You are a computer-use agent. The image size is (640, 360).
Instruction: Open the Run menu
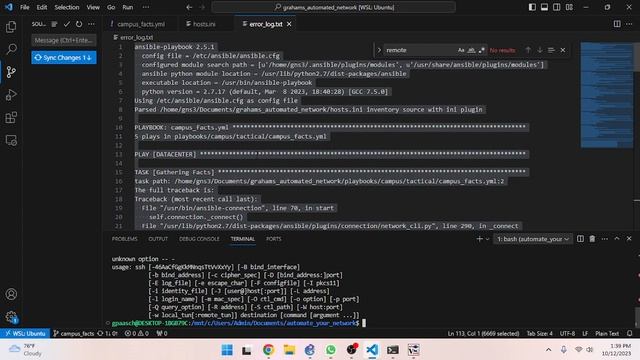[128, 7]
